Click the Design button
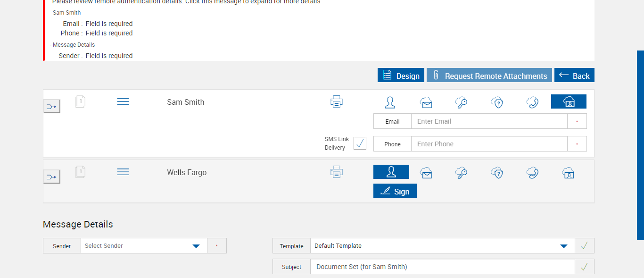 coord(401,76)
